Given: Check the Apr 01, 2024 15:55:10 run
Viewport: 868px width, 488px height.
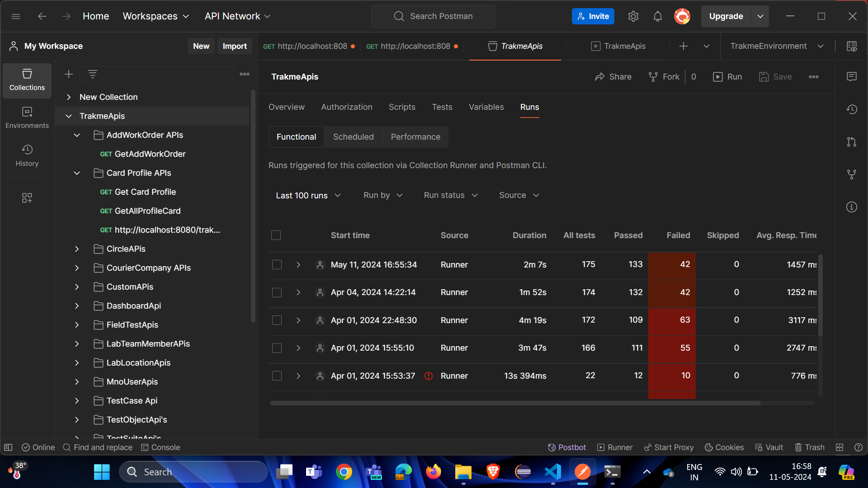Looking at the screenshot, I should pos(277,348).
